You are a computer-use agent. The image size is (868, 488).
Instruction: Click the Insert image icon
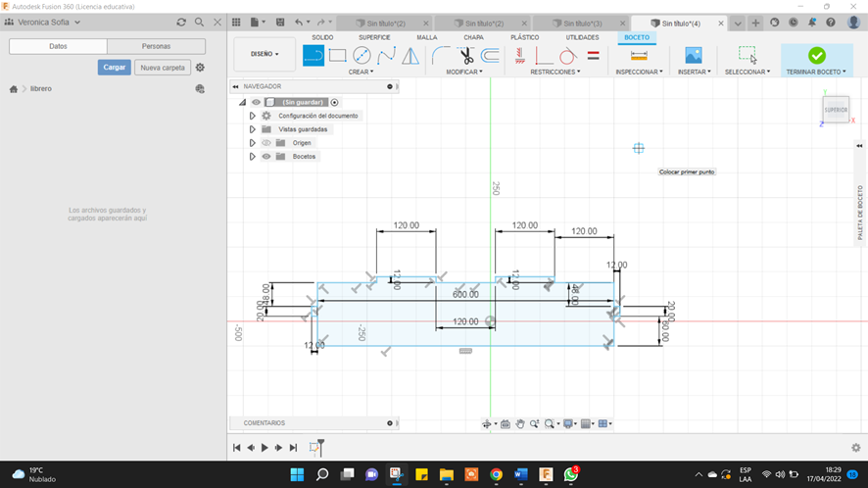[x=693, y=56]
